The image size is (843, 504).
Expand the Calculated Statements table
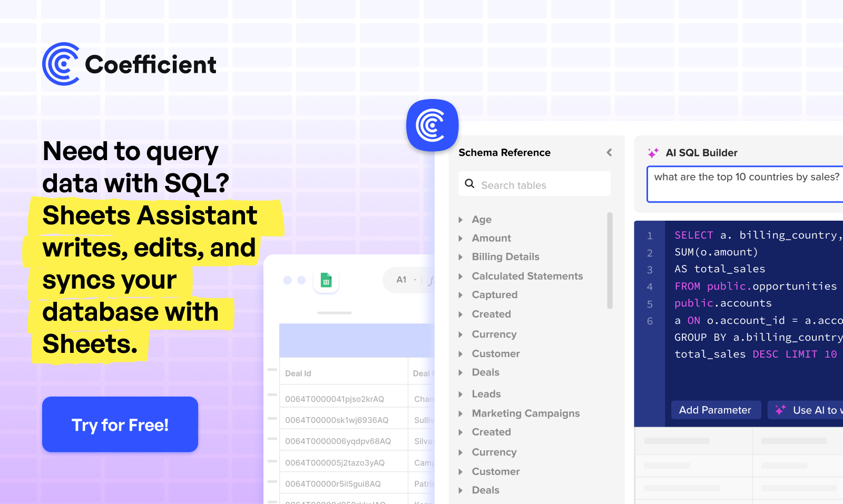point(460,276)
